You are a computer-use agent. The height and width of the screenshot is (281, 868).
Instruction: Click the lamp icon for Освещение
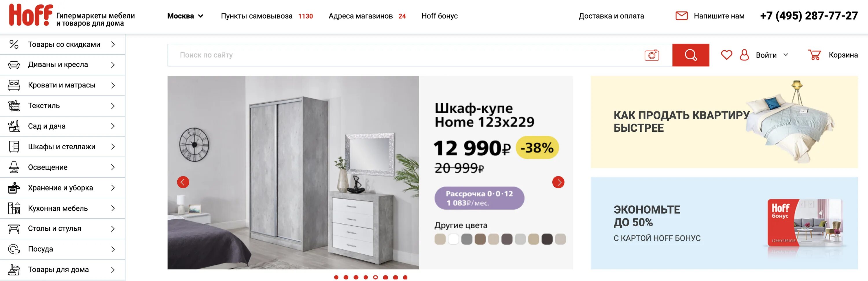pyautogui.click(x=14, y=167)
